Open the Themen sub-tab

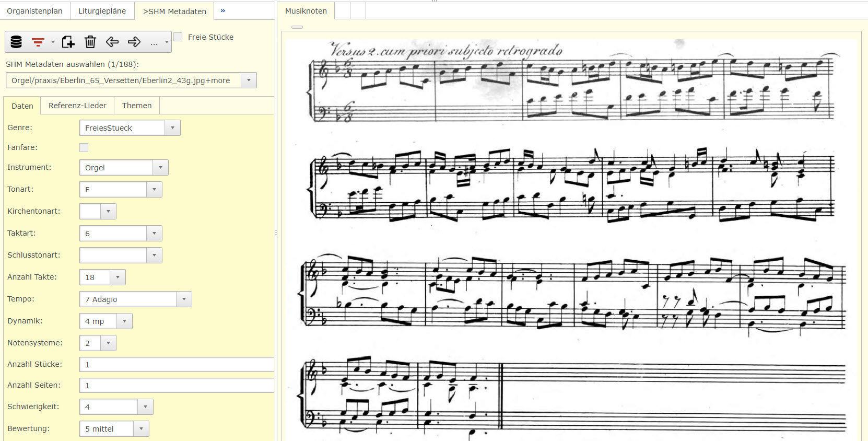137,106
